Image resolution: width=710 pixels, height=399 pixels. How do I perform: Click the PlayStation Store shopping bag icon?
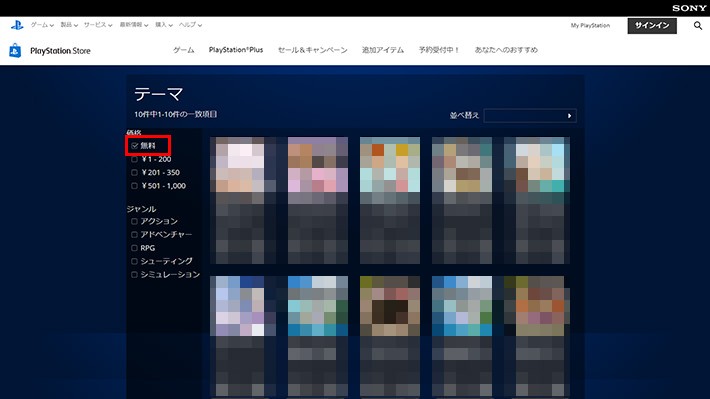tap(15, 50)
